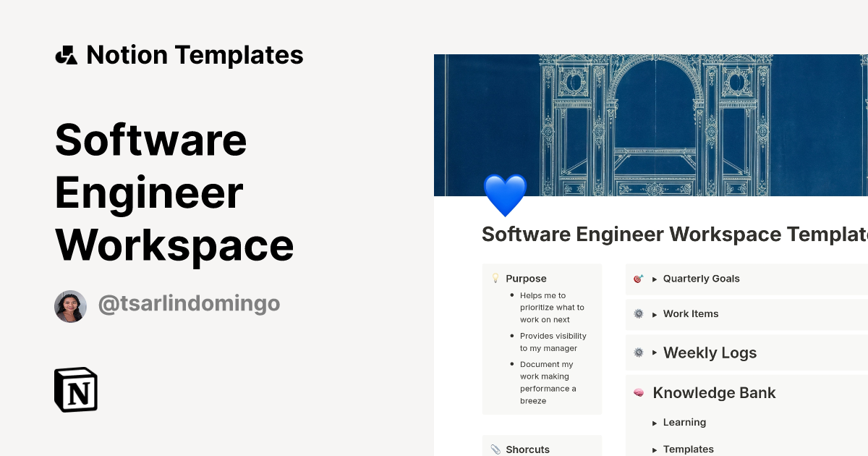Click the Software Engineer Workspace title
The width and height of the screenshot is (868, 456).
click(x=174, y=192)
